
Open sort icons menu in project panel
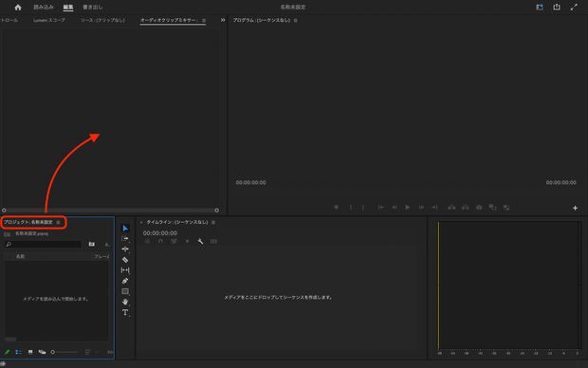[x=87, y=352]
